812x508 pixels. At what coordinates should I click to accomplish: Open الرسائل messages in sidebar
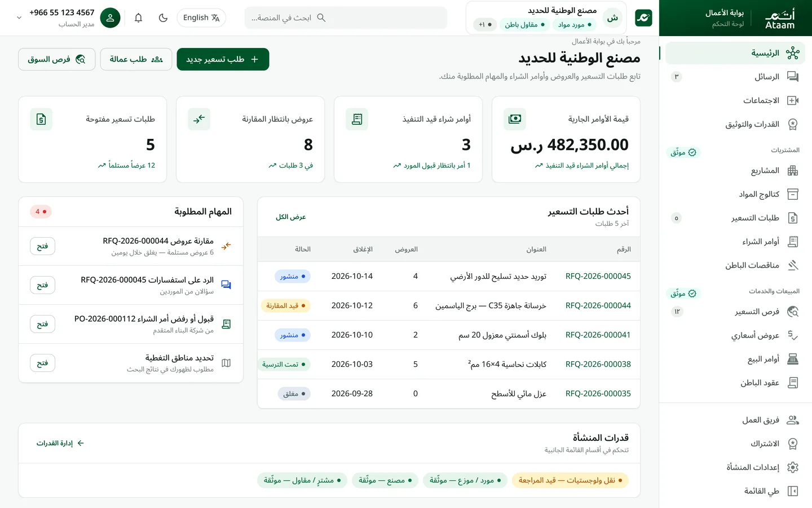pos(735,77)
